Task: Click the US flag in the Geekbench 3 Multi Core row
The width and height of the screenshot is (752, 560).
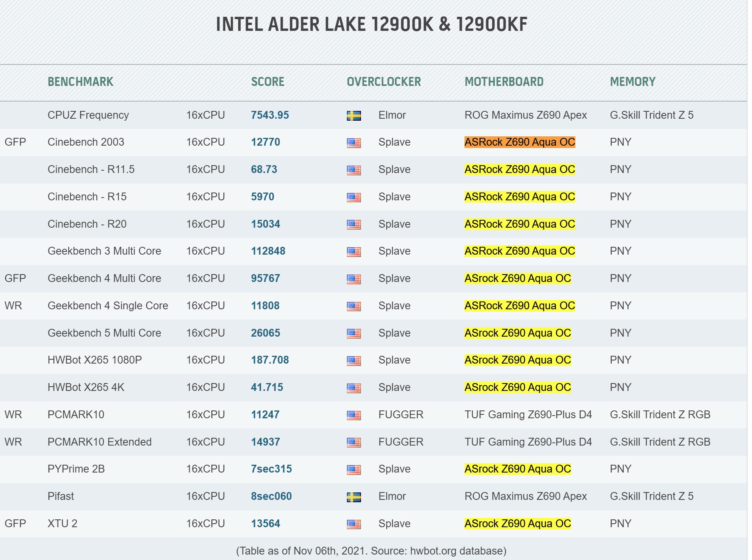Action: pos(354,252)
